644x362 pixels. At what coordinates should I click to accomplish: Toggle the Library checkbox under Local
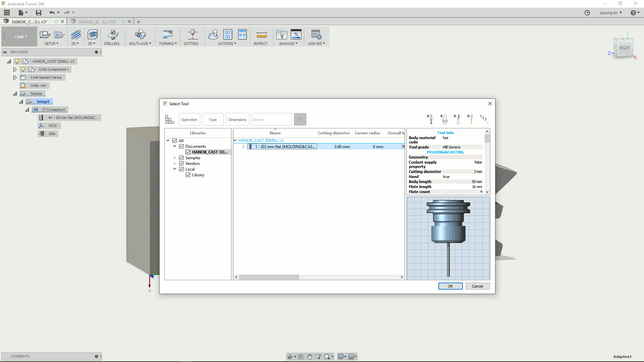point(188,175)
